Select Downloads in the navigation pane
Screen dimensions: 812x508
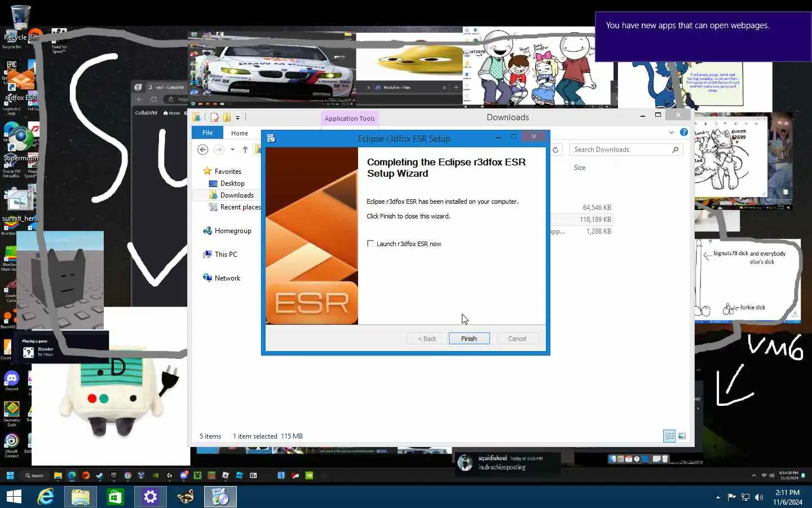click(x=237, y=195)
